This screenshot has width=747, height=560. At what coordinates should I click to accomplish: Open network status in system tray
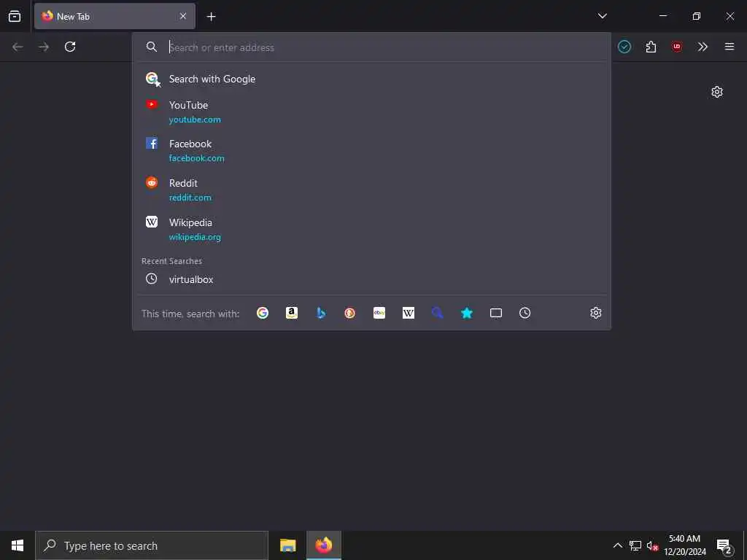pyautogui.click(x=635, y=545)
